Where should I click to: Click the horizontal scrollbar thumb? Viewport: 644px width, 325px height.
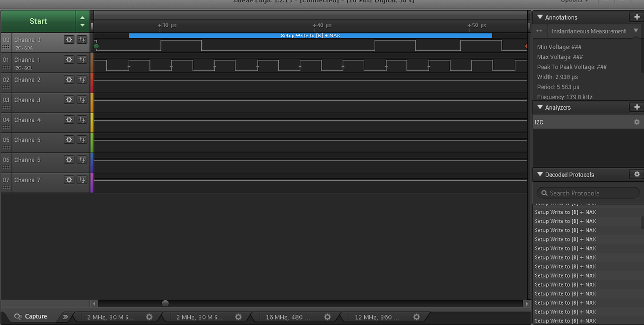coord(165,303)
